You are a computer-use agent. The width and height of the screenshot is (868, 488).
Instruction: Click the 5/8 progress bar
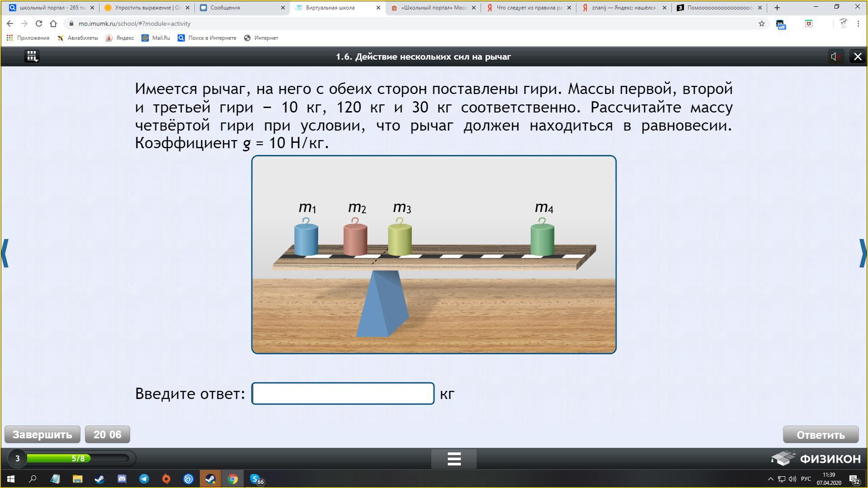(x=78, y=459)
